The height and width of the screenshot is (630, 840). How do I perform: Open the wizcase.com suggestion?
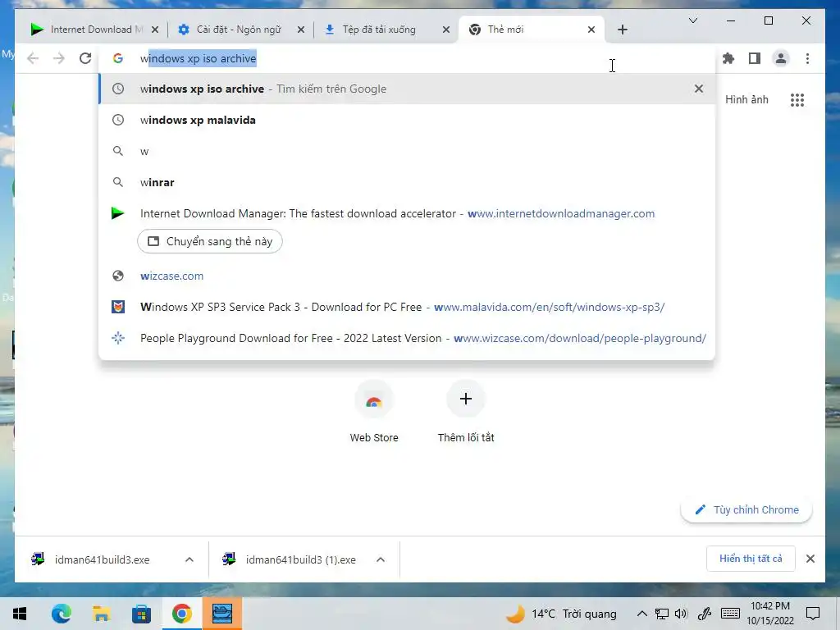pyautogui.click(x=407, y=276)
